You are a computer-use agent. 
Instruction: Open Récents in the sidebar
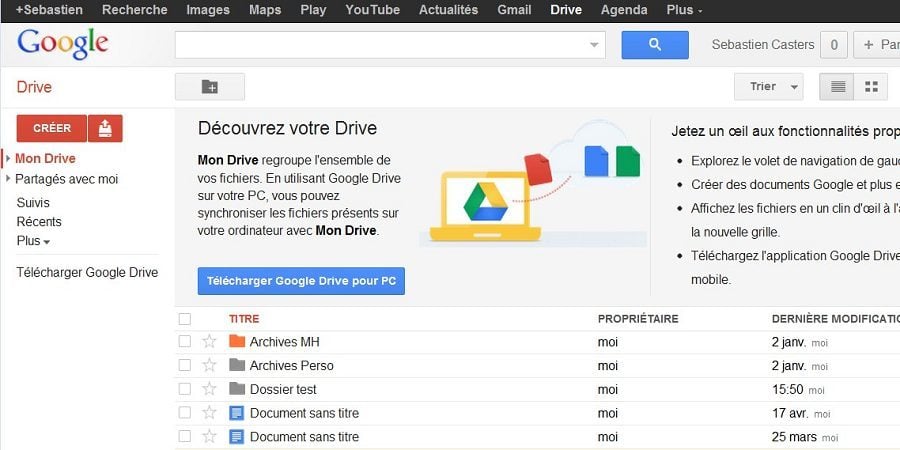(39, 222)
